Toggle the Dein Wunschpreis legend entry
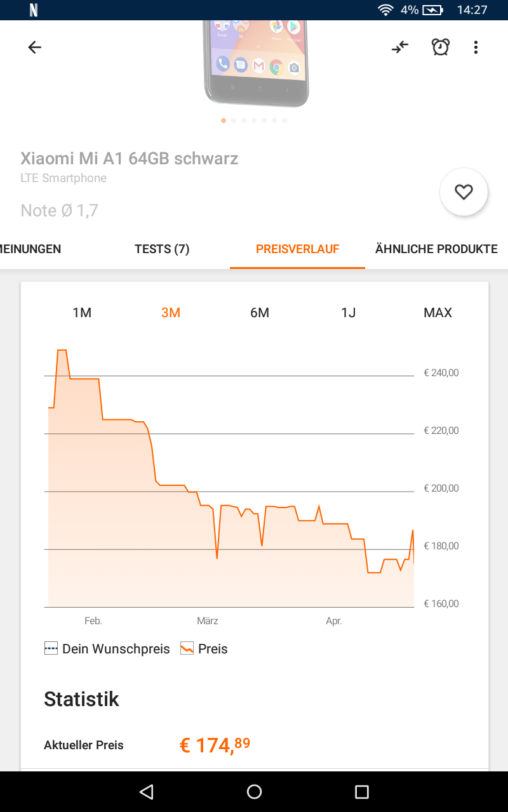The width and height of the screenshot is (508, 812). 107,649
